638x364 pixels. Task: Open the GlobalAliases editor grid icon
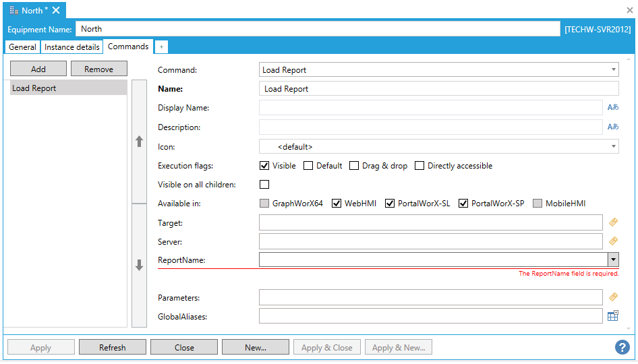click(613, 316)
